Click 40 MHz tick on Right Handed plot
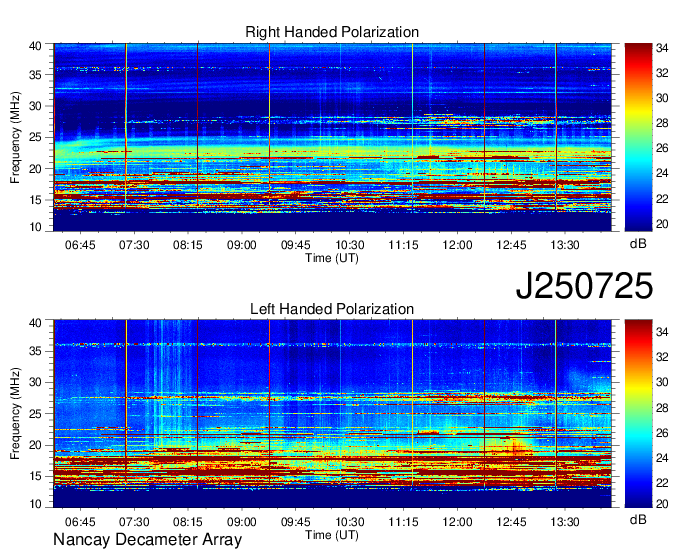The width and height of the screenshot is (680, 552). point(36,46)
